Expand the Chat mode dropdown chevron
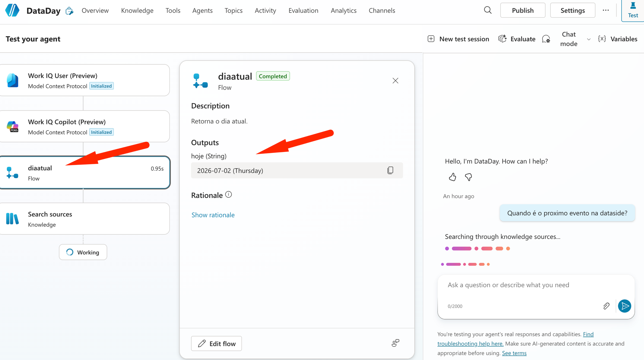The width and height of the screenshot is (644, 360). [589, 39]
